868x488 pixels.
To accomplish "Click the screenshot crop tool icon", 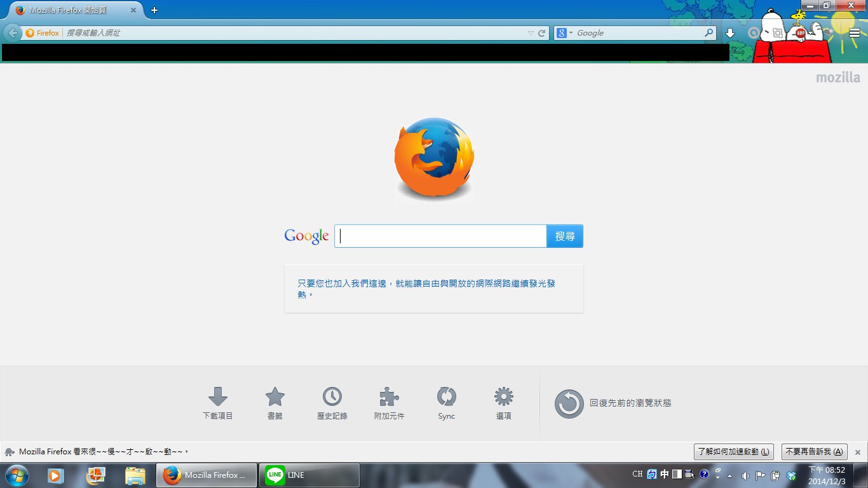I will 776,33.
